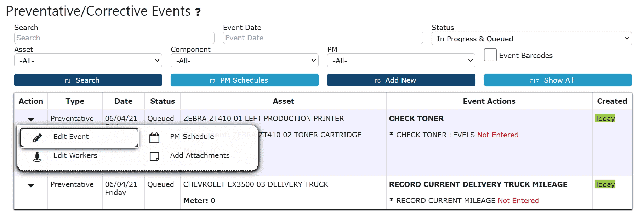
Task: Choose Add Attachments from the action menu
Action: (x=200, y=155)
